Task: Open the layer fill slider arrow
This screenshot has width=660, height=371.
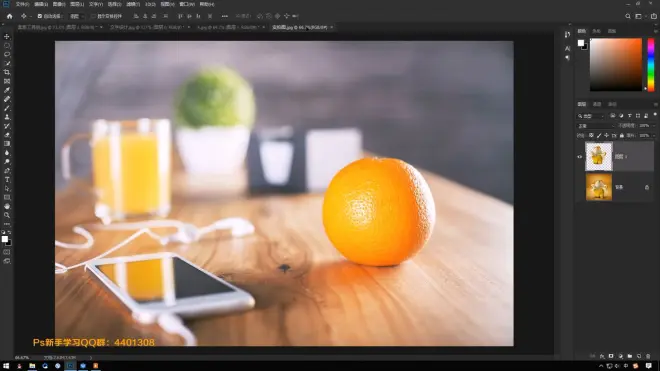Action: point(653,136)
